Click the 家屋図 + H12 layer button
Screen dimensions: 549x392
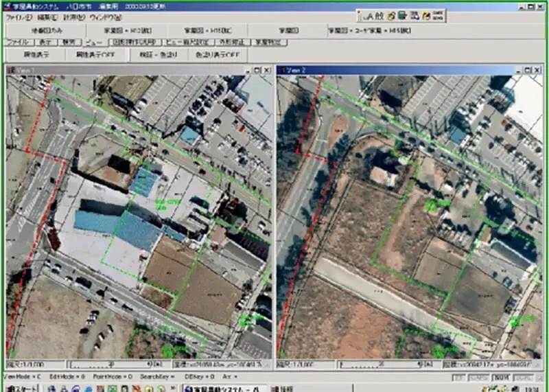(x=128, y=30)
